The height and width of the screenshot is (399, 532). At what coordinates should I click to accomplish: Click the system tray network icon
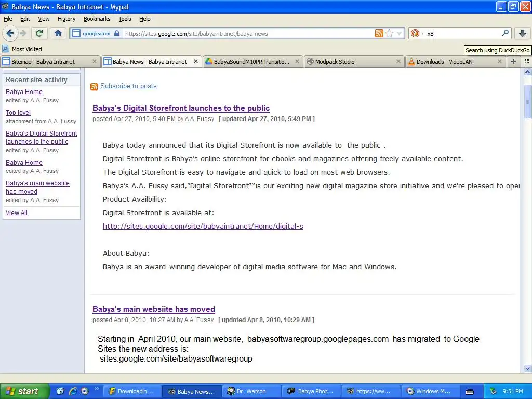click(493, 391)
